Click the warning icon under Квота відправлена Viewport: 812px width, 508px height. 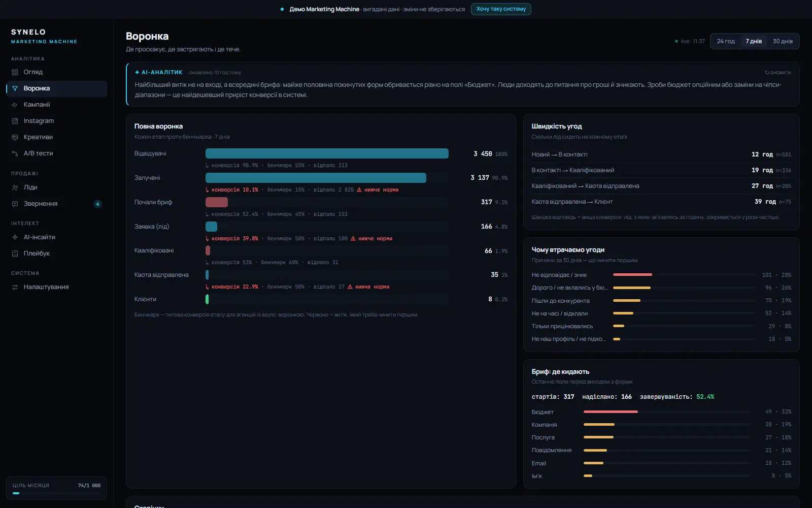pyautogui.click(x=350, y=287)
